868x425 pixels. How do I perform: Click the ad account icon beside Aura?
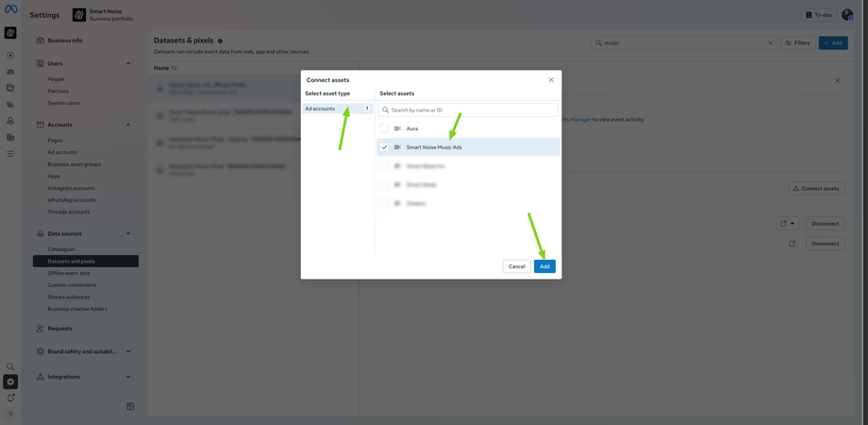[x=397, y=128]
